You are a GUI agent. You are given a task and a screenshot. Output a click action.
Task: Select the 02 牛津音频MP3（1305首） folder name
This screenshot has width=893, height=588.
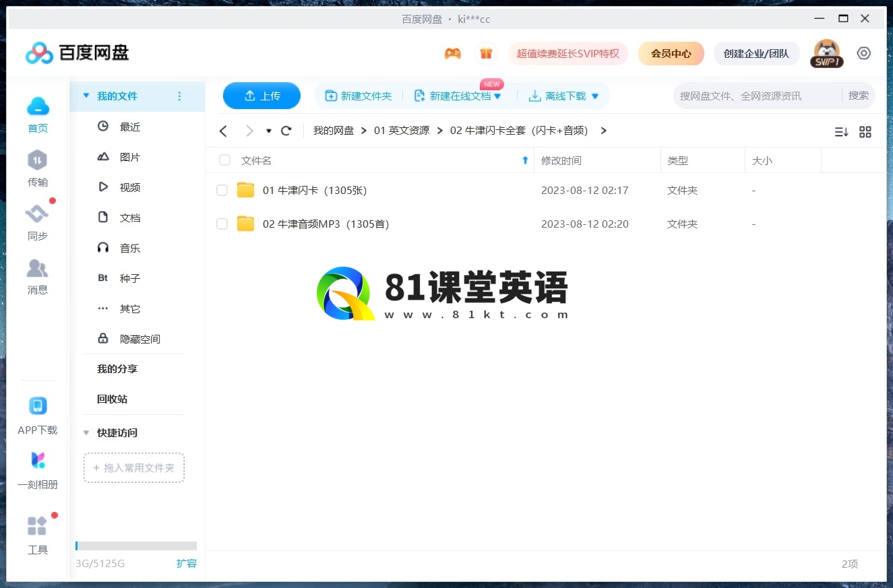[326, 224]
